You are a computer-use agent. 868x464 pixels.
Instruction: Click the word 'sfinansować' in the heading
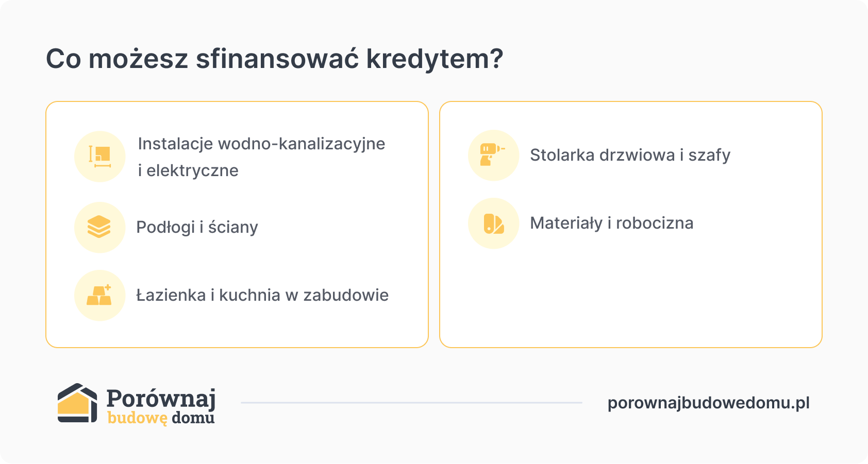(x=277, y=59)
